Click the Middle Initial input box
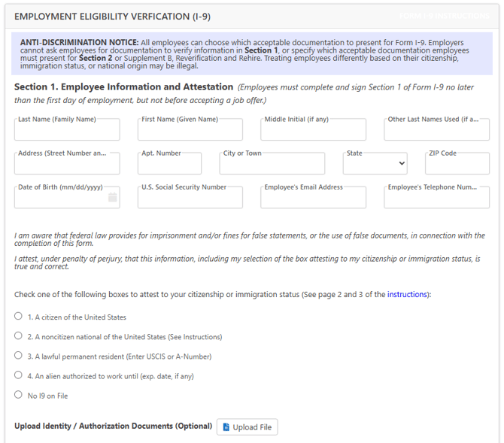The height and width of the screenshot is (443, 504). click(x=313, y=130)
